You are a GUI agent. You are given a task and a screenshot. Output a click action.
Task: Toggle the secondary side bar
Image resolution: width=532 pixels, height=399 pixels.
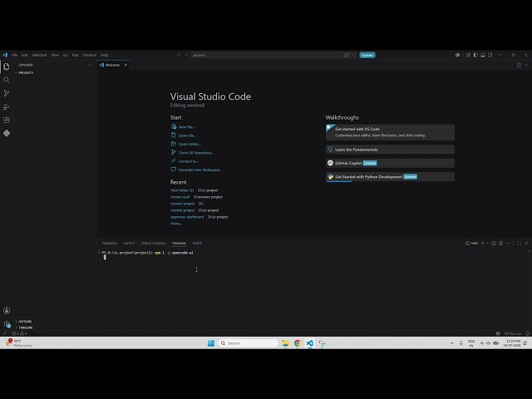(490, 55)
